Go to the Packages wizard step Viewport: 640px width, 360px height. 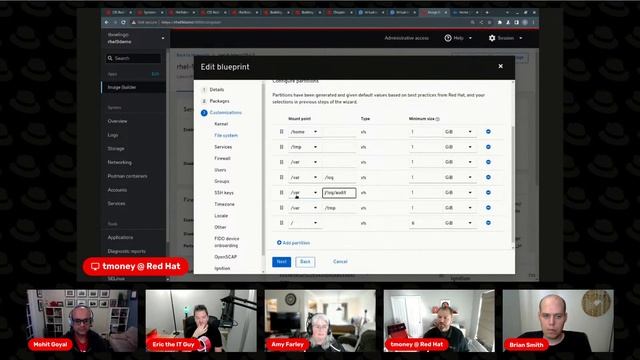point(219,101)
